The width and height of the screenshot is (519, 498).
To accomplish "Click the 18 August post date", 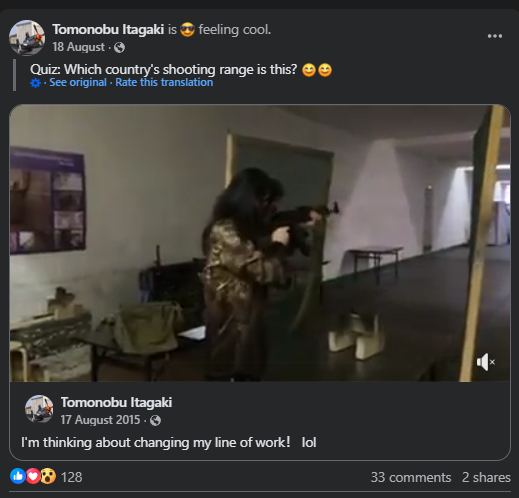I will [79, 47].
